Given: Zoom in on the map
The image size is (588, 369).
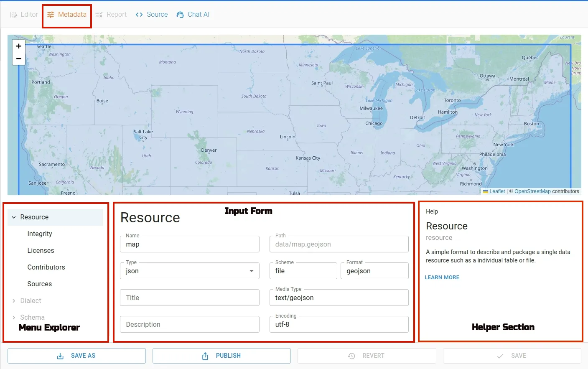Looking at the screenshot, I should [x=18, y=46].
